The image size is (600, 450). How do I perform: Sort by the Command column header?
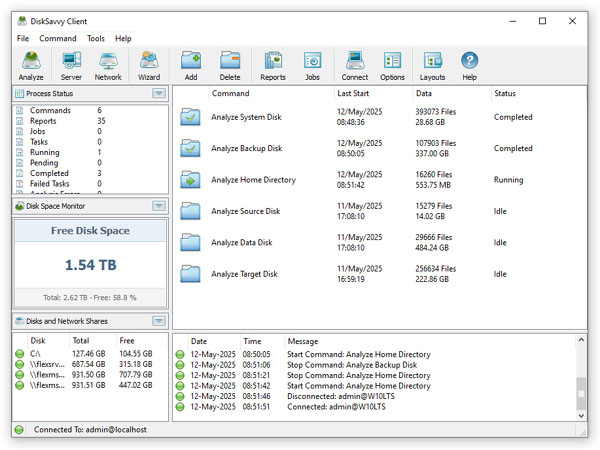(271, 94)
